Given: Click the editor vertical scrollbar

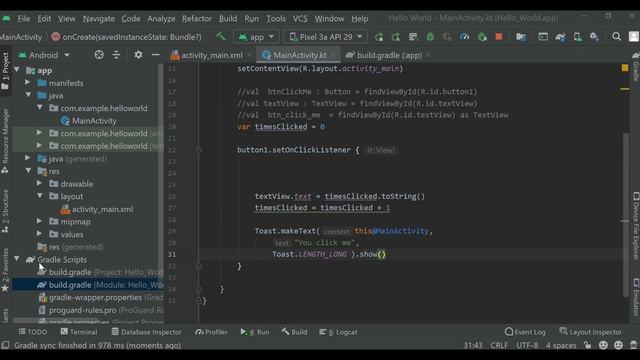Looking at the screenshot, I should tap(626, 216).
